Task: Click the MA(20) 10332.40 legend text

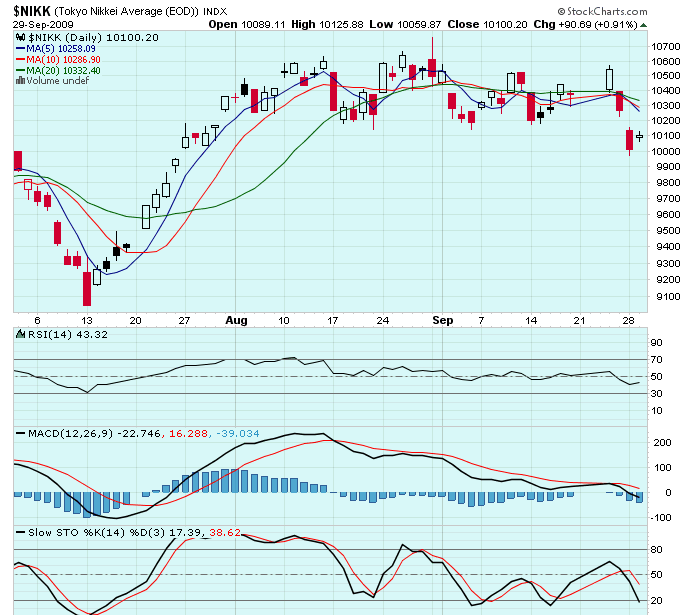Action: [x=63, y=70]
